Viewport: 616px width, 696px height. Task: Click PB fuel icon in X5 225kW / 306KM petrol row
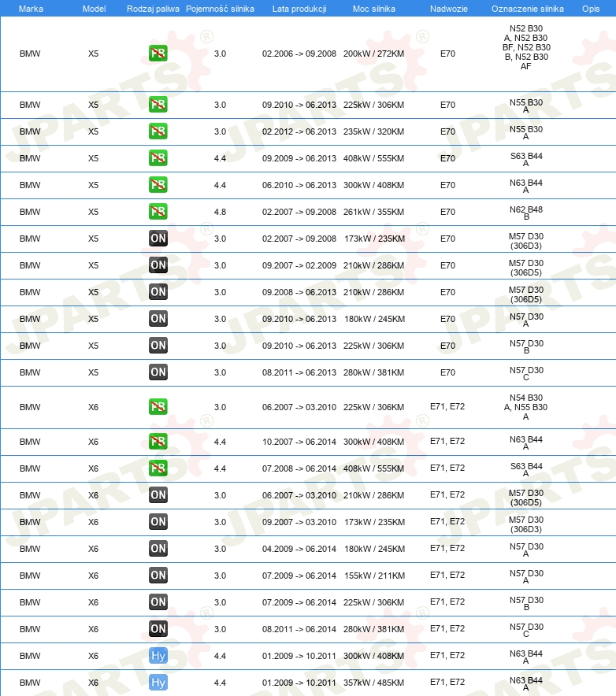pyautogui.click(x=158, y=104)
